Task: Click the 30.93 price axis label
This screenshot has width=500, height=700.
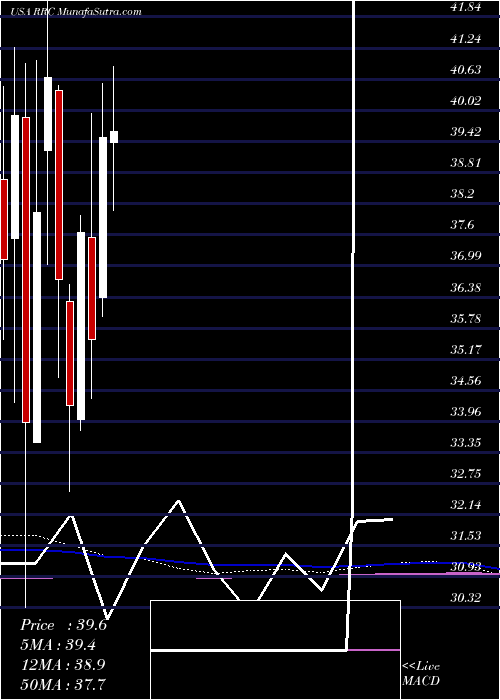Action: point(466,567)
